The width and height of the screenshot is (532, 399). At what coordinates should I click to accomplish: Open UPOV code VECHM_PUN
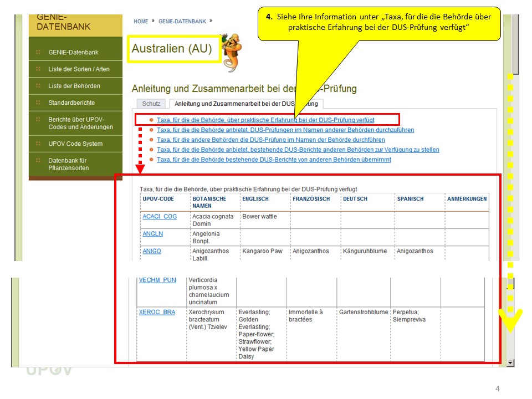tap(157, 280)
